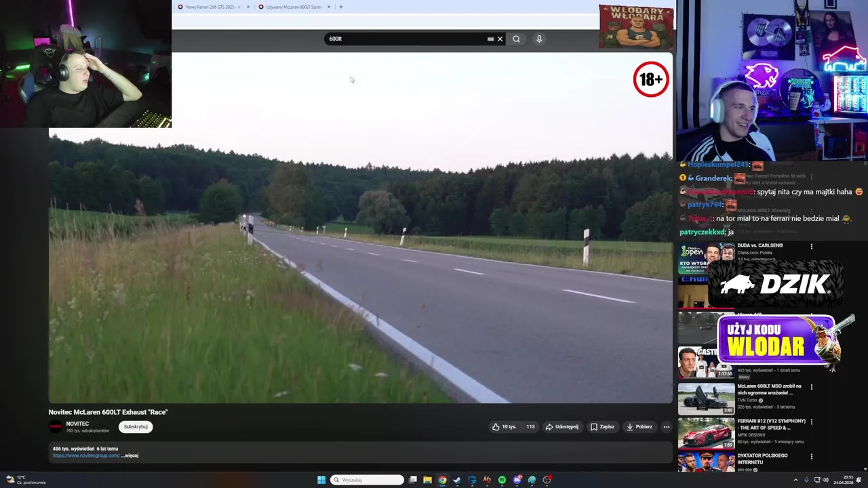Open the Windows Start menu

[321, 480]
